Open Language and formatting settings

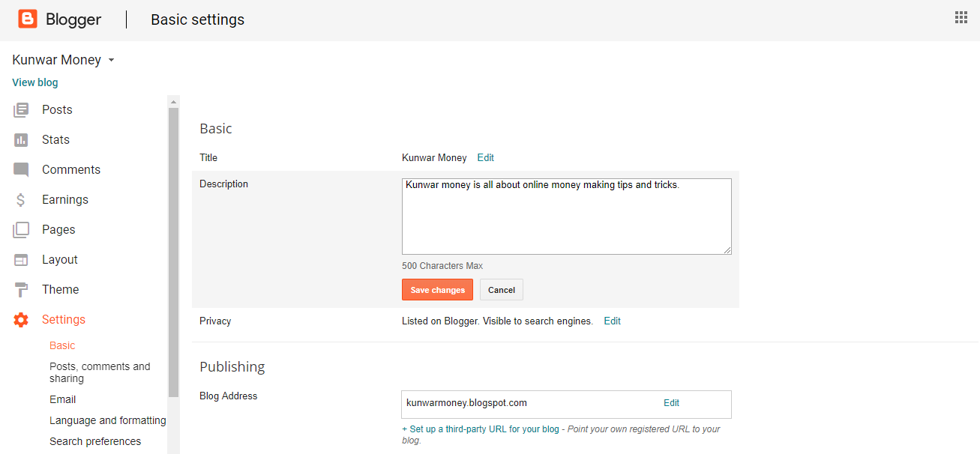point(108,420)
